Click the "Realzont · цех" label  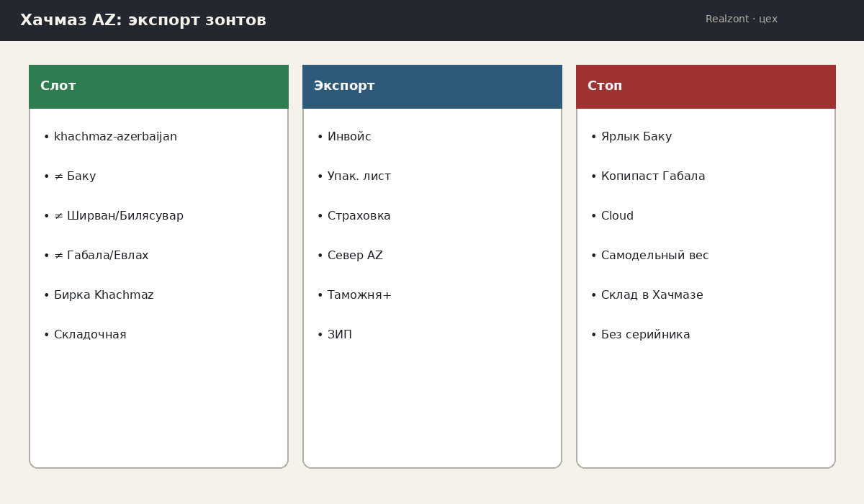(x=742, y=19)
